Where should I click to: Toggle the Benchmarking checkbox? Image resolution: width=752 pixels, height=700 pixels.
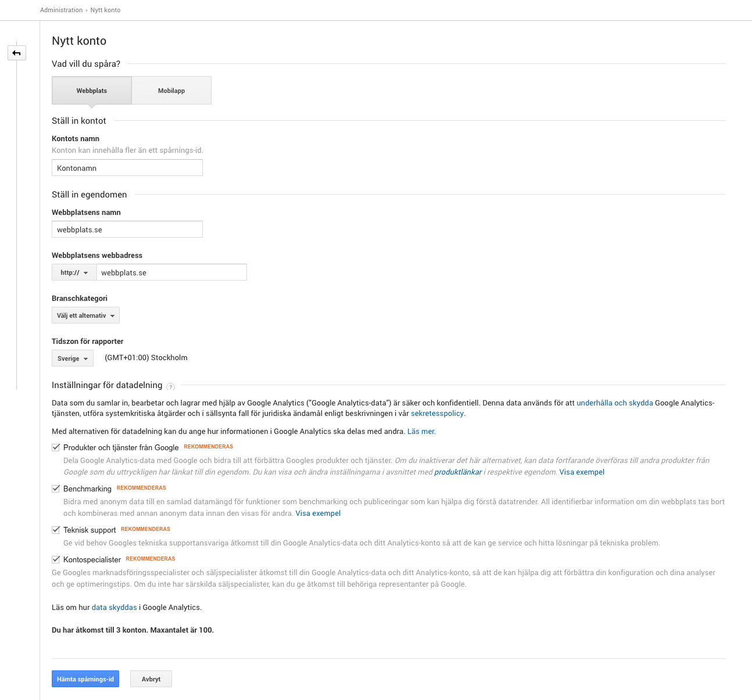(56, 489)
